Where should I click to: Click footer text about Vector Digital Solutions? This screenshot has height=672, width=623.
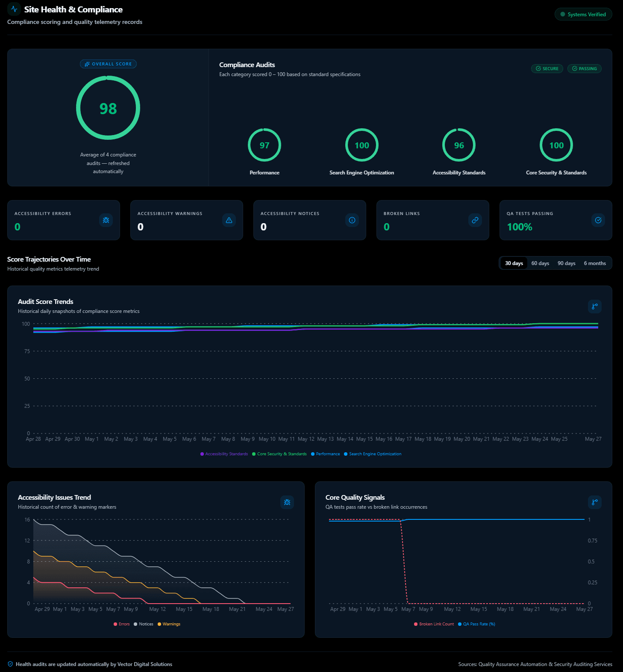pyautogui.click(x=94, y=664)
